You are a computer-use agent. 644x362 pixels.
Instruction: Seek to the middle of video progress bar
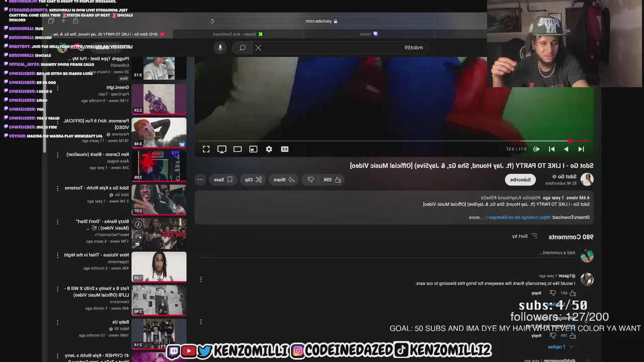pos(394,141)
